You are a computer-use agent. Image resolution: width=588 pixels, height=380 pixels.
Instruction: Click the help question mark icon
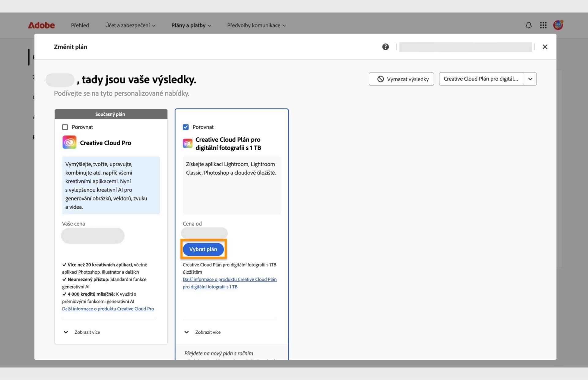tap(385, 47)
